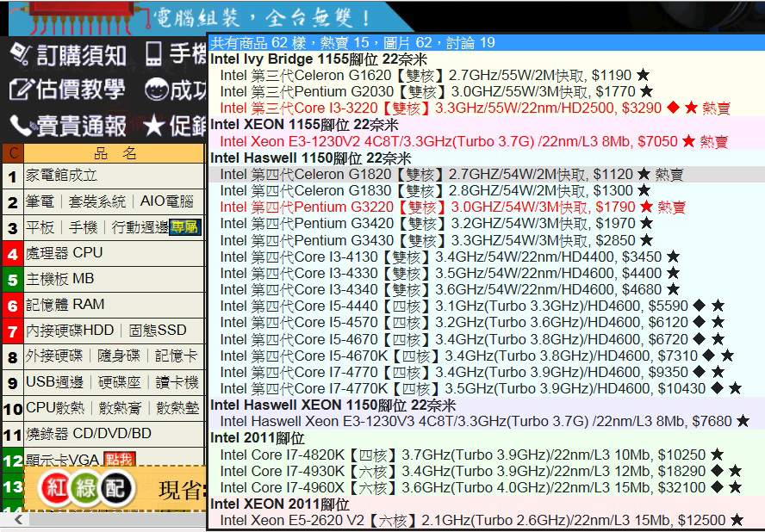This screenshot has width=765, height=532.
Task: Click 固態SSD in row 7
Action: [158, 330]
